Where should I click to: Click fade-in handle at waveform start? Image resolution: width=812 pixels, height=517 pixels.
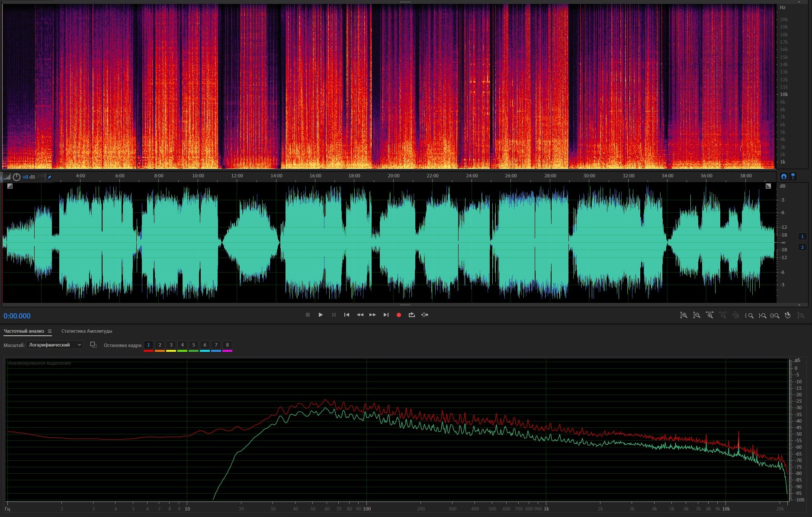(x=10, y=186)
